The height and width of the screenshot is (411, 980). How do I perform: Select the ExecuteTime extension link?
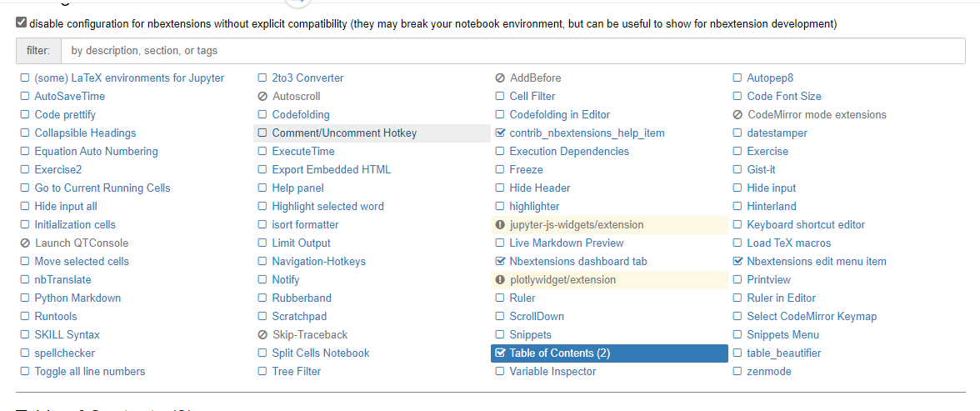click(303, 152)
